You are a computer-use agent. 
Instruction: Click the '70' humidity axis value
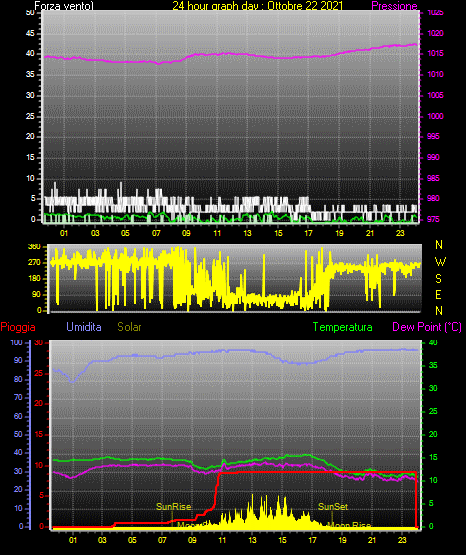(18, 397)
